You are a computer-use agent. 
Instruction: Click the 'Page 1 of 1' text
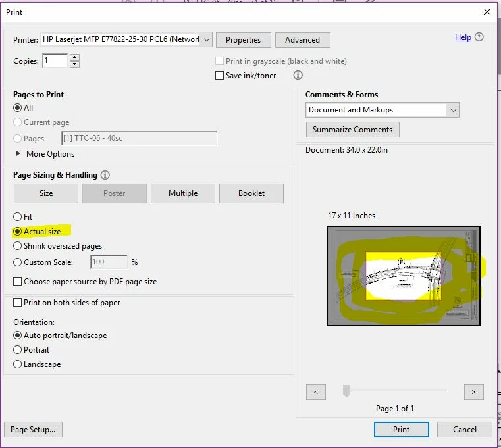pos(394,409)
